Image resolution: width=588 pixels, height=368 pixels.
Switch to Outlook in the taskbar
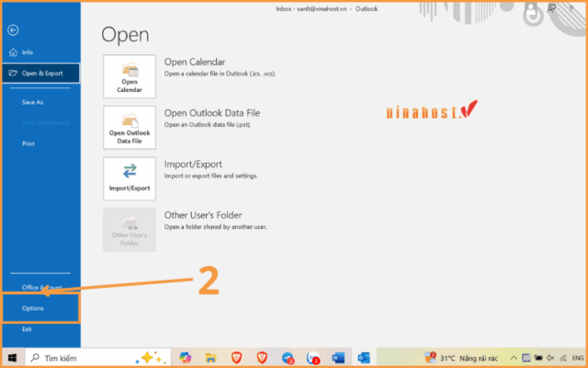pos(363,357)
